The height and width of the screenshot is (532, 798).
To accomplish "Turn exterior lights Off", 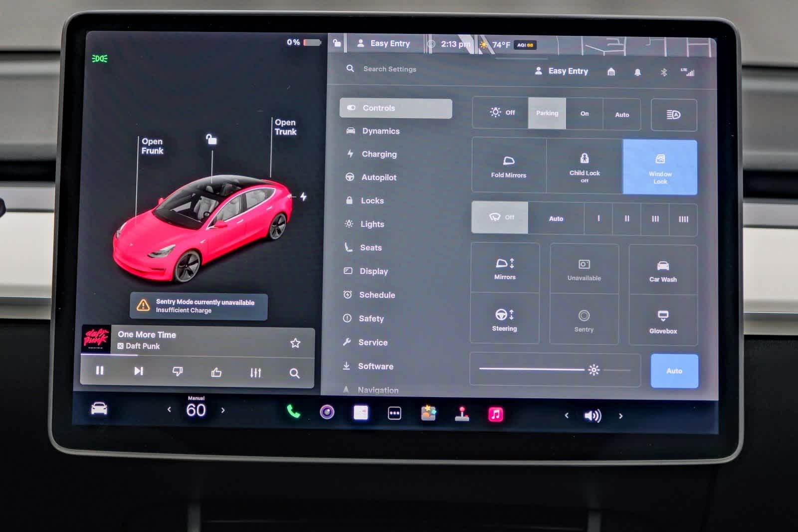I will click(x=501, y=113).
